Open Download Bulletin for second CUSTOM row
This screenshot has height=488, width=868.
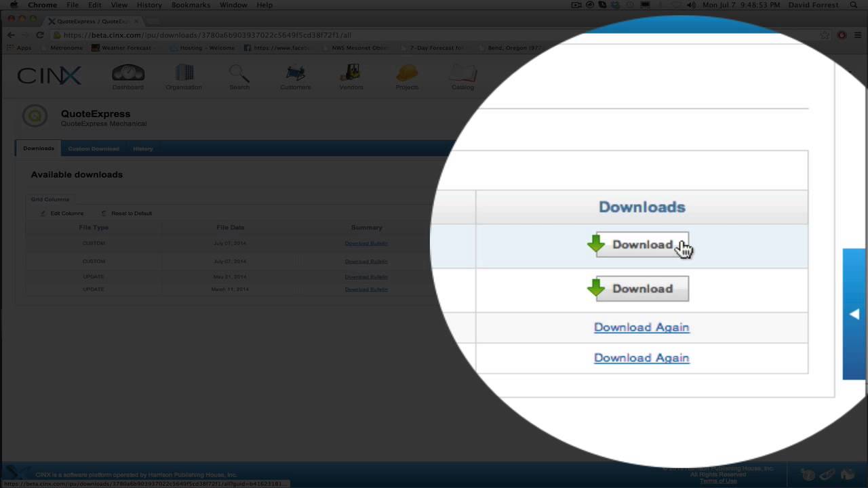pos(366,262)
